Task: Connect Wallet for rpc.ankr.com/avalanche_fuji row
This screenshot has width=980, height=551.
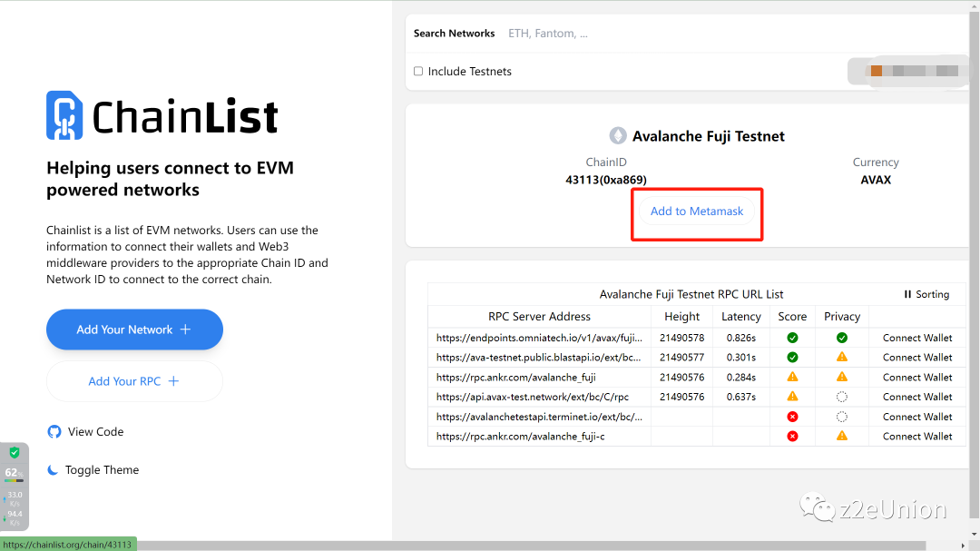Action: [x=917, y=378]
